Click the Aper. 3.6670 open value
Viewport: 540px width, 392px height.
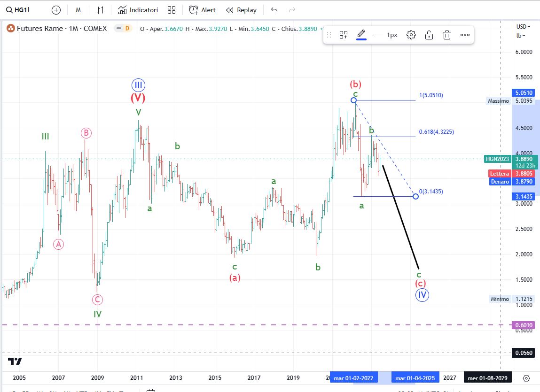[x=161, y=29]
